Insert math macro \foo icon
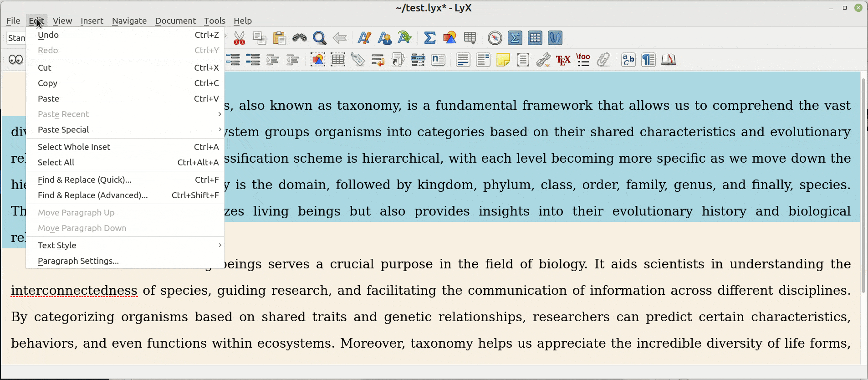This screenshot has width=868, height=380. pos(583,60)
